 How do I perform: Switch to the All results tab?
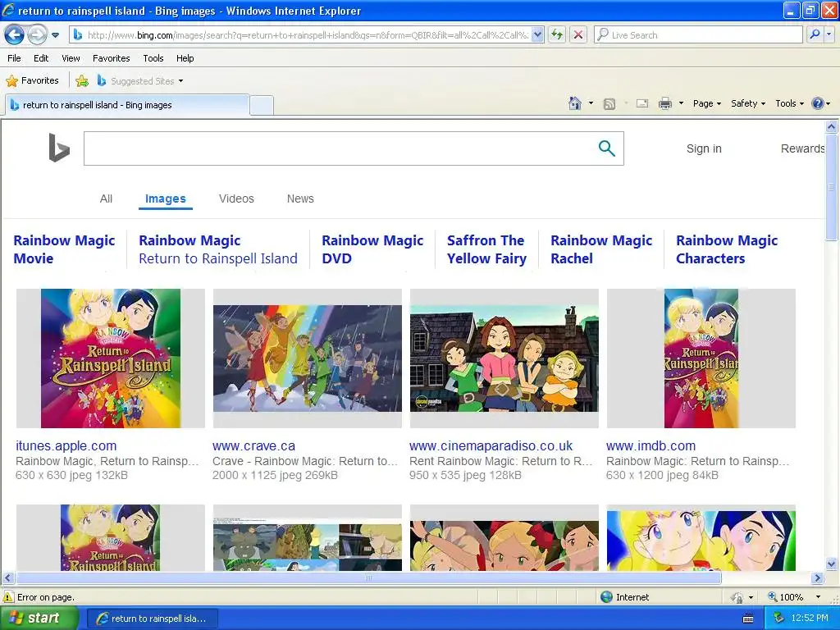[x=106, y=199]
